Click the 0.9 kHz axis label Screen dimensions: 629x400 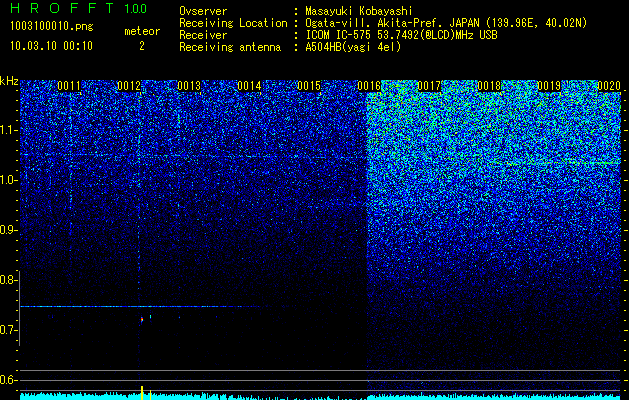[8, 230]
